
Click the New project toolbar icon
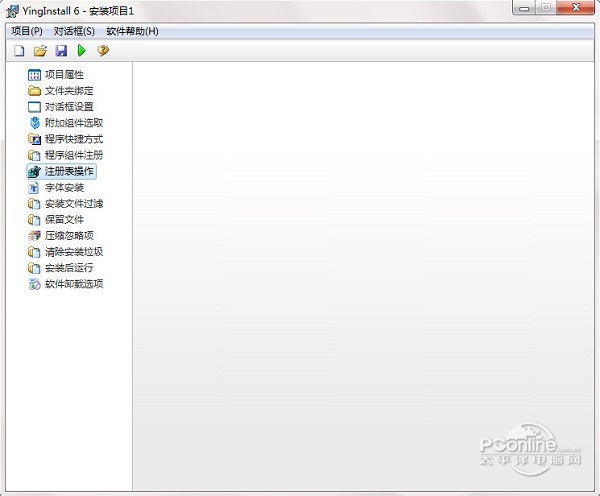coord(19,51)
